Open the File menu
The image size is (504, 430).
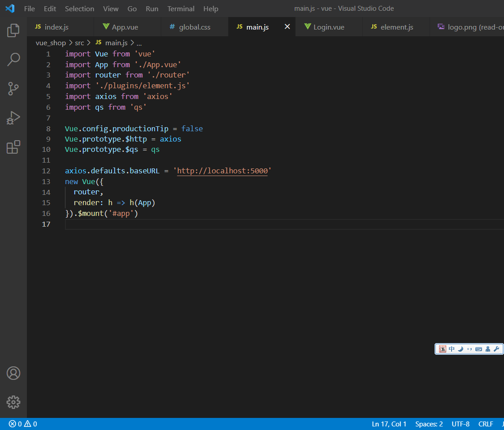click(x=30, y=9)
